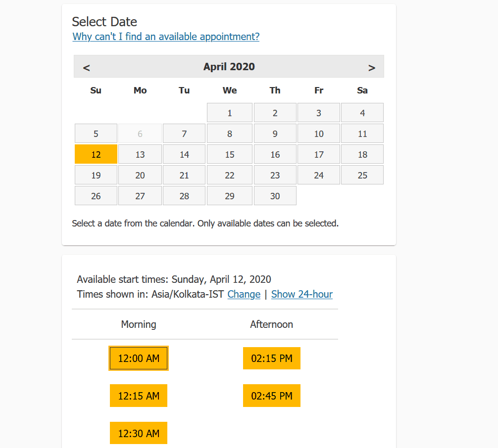Click the Morning column header

(138, 324)
